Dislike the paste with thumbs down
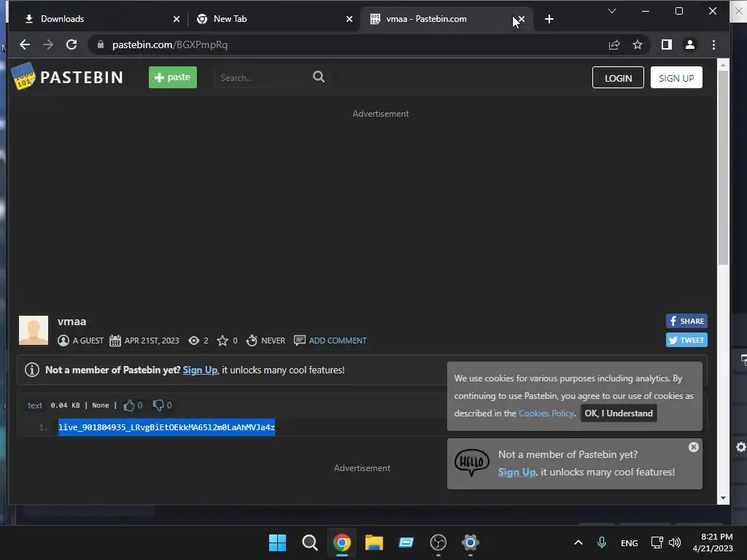 [x=158, y=405]
